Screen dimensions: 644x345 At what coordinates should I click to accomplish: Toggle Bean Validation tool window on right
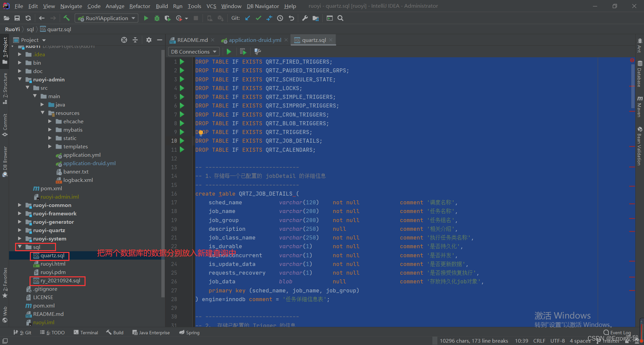[640, 146]
